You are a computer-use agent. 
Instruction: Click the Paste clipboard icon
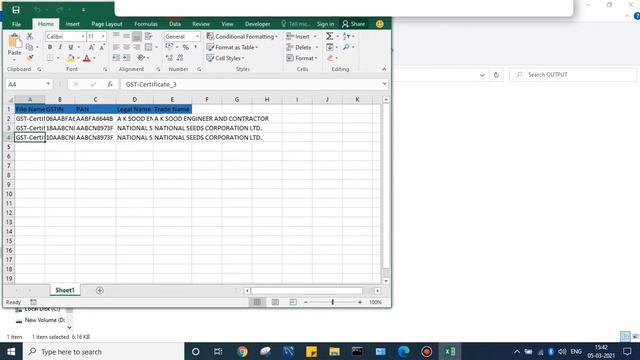tap(15, 41)
